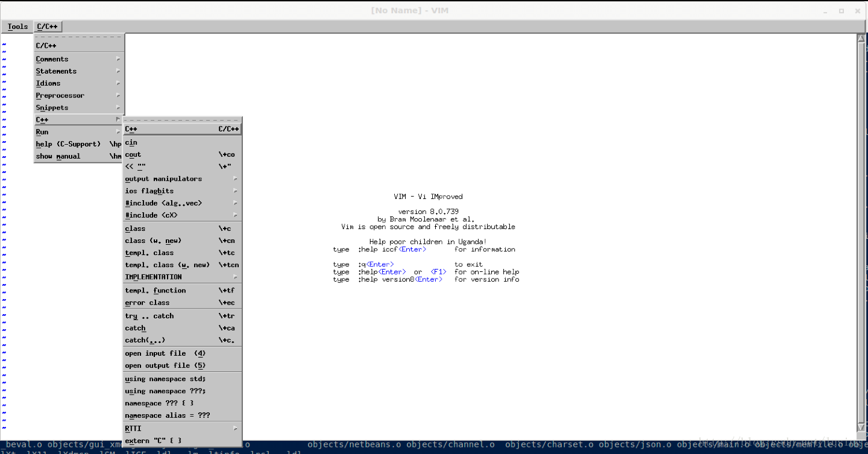Choose namespace ??? { } entry
Viewport: 868px width, 454px height.
click(182, 403)
